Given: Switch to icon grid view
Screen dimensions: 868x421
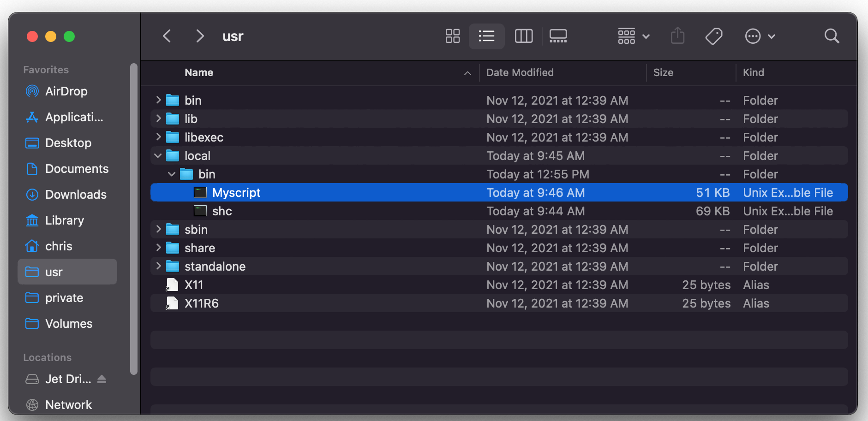Looking at the screenshot, I should [453, 36].
